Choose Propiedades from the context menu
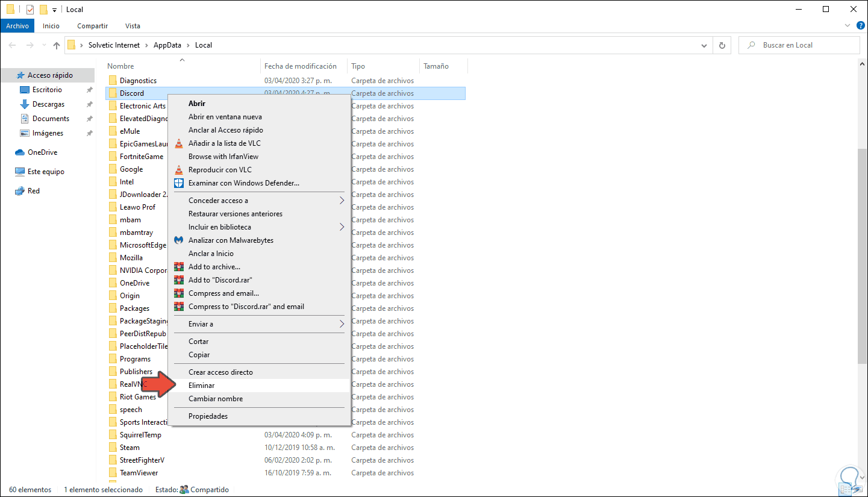Image resolution: width=868 pixels, height=497 pixels. pyautogui.click(x=260, y=416)
